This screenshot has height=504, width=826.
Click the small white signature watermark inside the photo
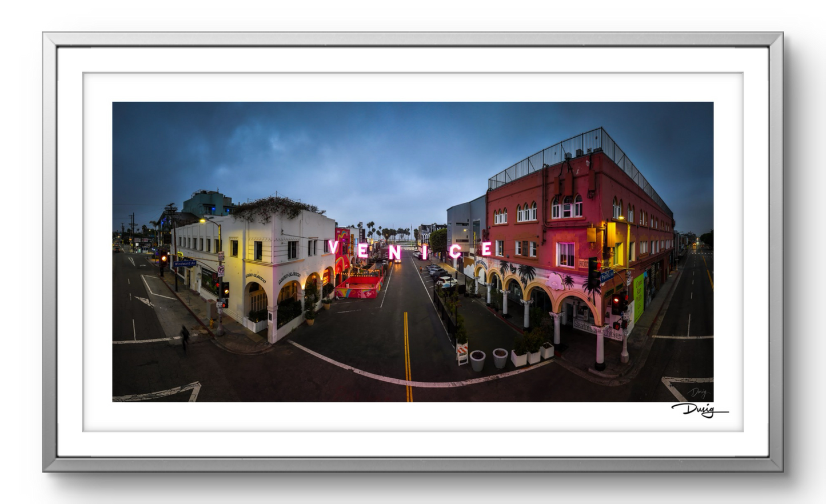(699, 393)
